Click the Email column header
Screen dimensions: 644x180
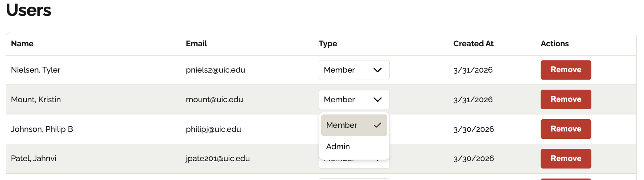click(x=196, y=44)
